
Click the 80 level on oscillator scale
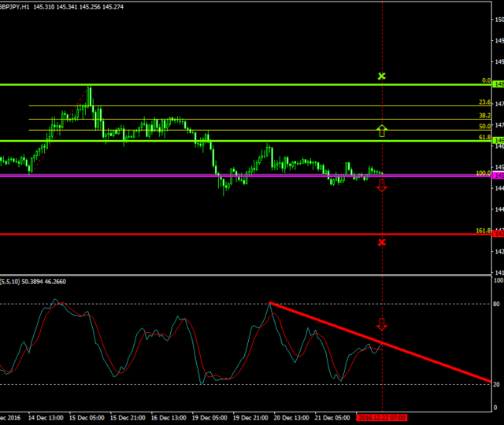coord(497,303)
